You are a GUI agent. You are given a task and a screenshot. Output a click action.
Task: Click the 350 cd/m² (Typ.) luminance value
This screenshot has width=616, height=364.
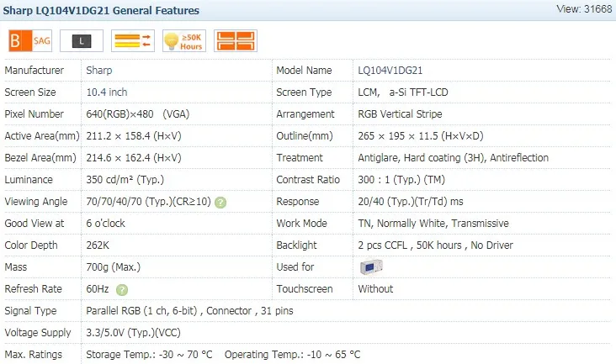pos(125,180)
